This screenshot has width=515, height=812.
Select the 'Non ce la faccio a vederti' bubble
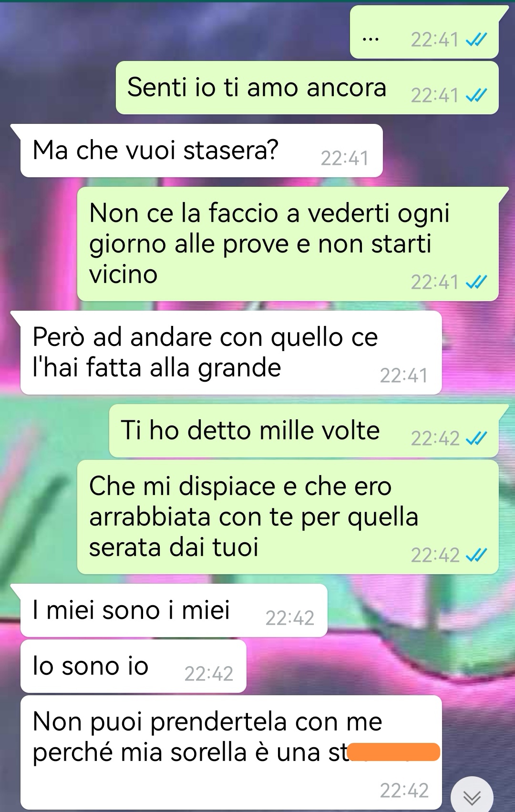click(288, 244)
